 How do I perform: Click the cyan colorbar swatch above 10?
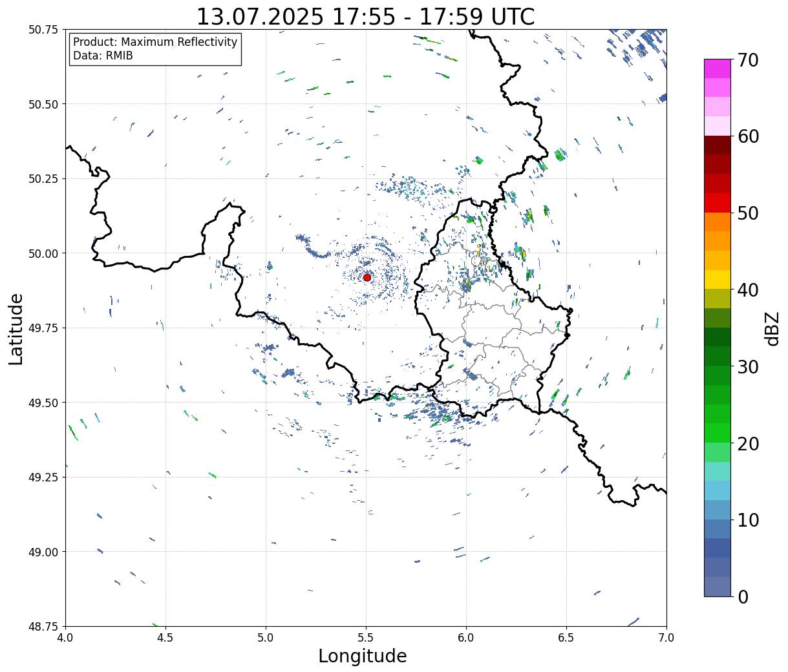[x=718, y=490]
